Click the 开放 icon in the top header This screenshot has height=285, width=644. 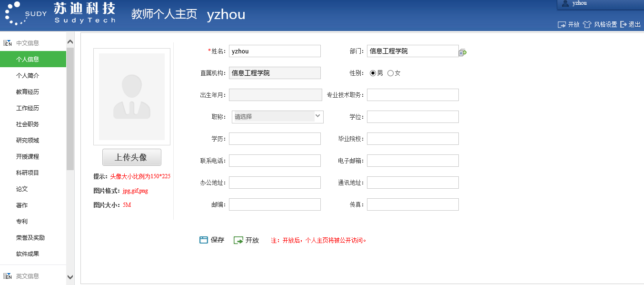(x=562, y=24)
